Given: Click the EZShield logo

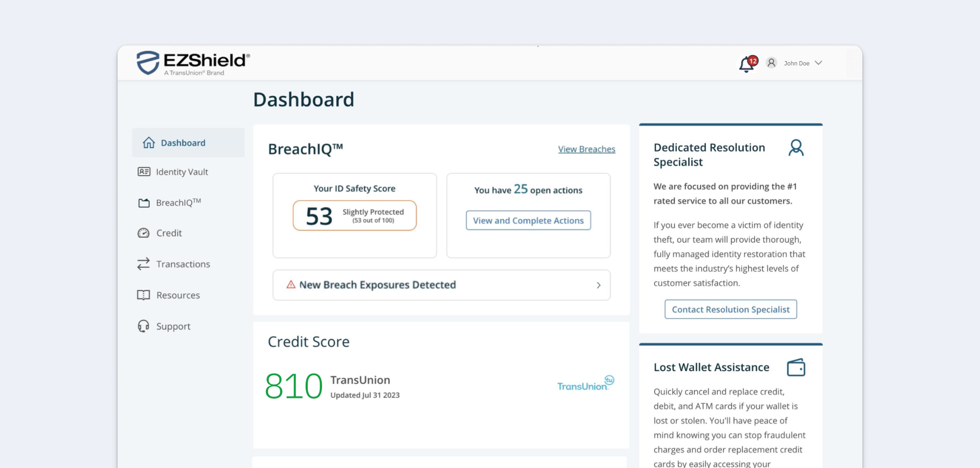Looking at the screenshot, I should [193, 63].
